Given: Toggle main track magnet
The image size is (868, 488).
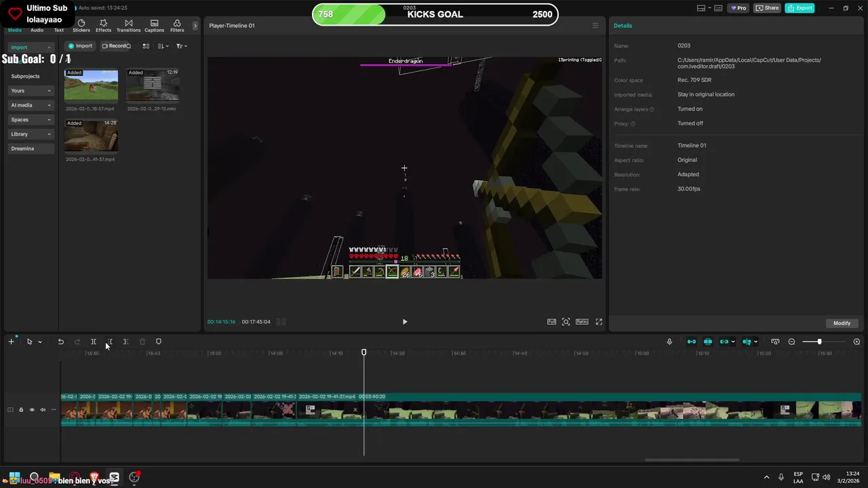Looking at the screenshot, I should point(692,342).
